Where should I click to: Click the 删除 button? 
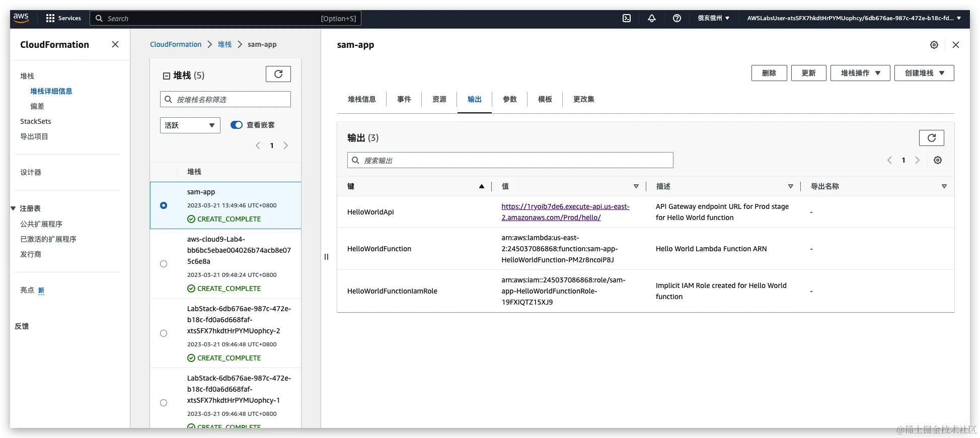click(x=769, y=73)
